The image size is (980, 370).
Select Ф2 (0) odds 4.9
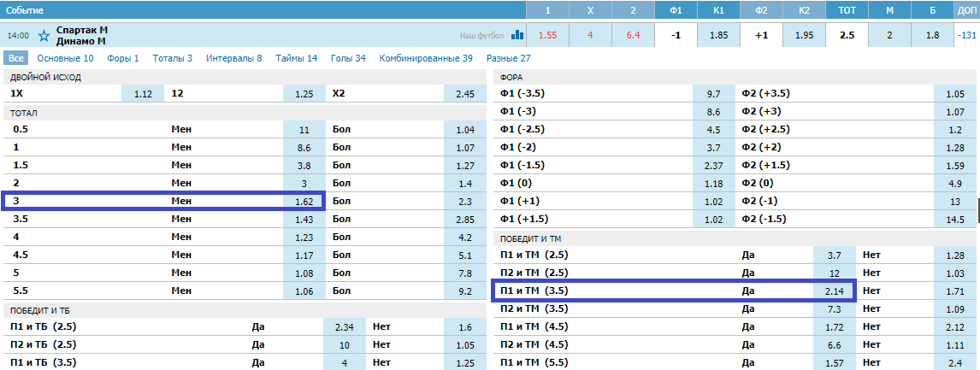955,183
